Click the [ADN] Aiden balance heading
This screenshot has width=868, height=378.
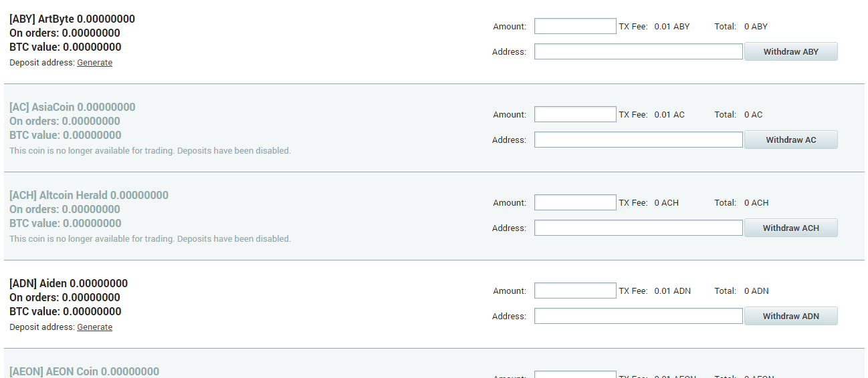pos(68,283)
